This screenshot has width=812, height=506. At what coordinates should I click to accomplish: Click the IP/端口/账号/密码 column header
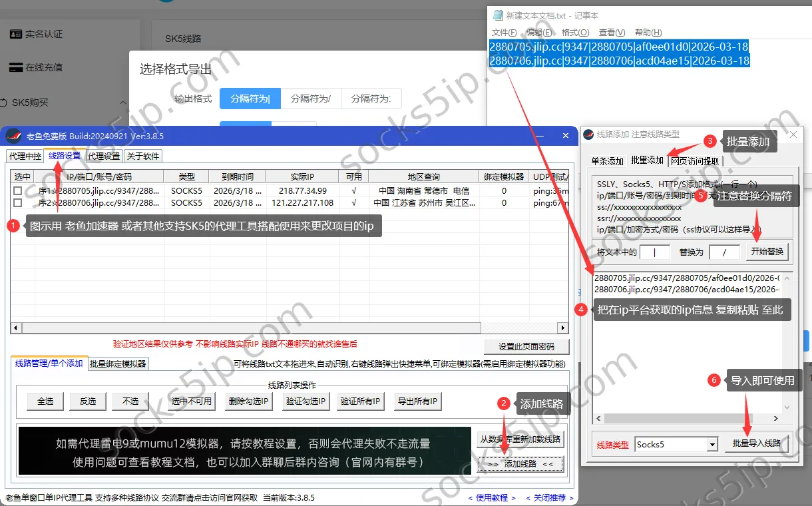point(99,176)
